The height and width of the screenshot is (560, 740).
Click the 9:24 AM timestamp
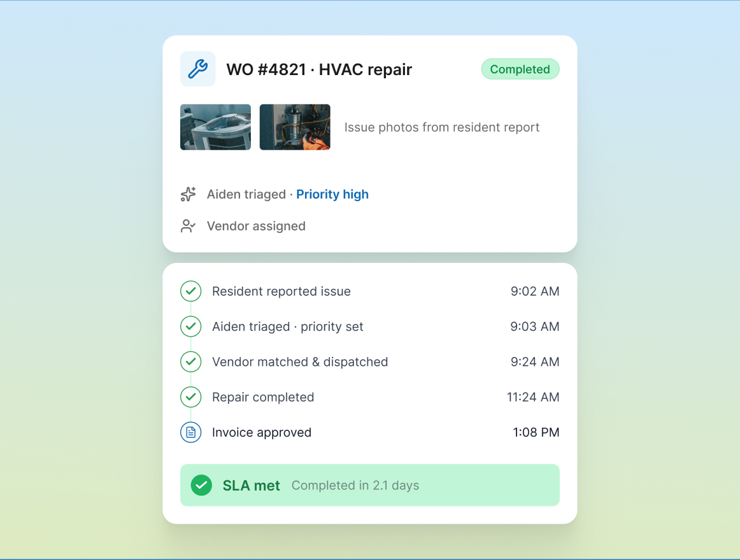pyautogui.click(x=535, y=362)
